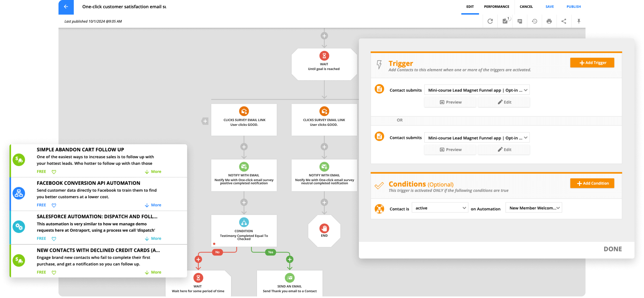Image resolution: width=644 pixels, height=298 pixels.
Task: Click the print icon in toolbar
Action: tap(549, 21)
